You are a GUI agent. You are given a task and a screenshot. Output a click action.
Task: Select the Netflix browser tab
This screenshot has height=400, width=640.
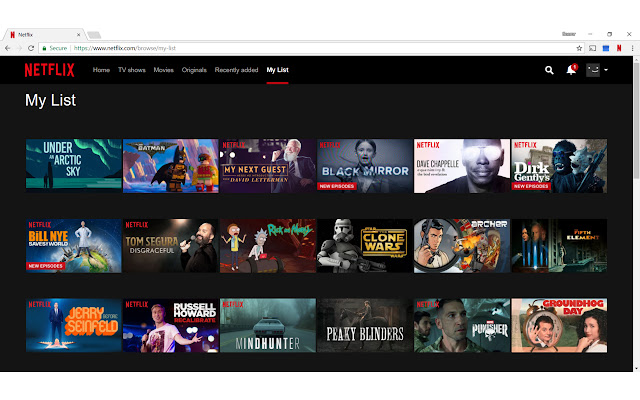point(43,35)
